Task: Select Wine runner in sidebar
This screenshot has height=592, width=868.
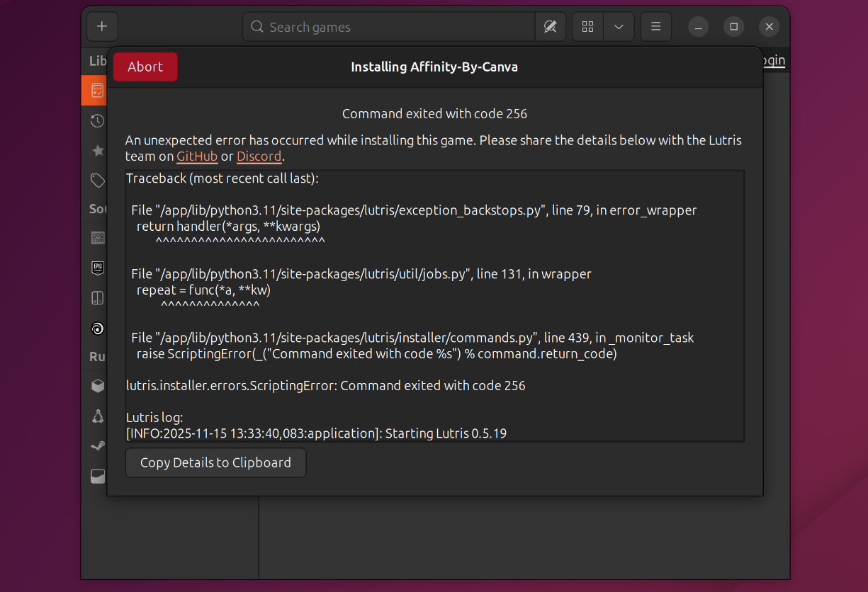Action: 98,476
